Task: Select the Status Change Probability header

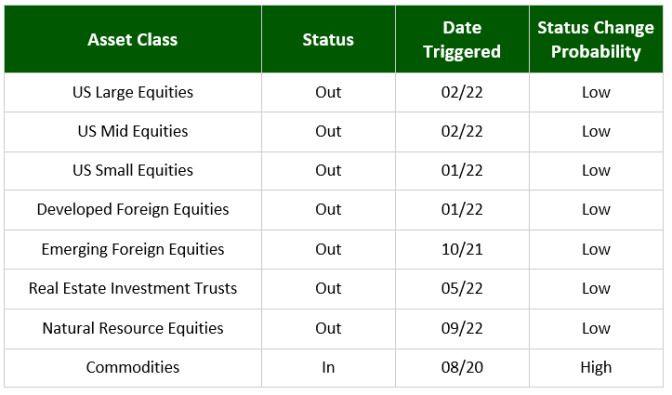Action: 596,39
